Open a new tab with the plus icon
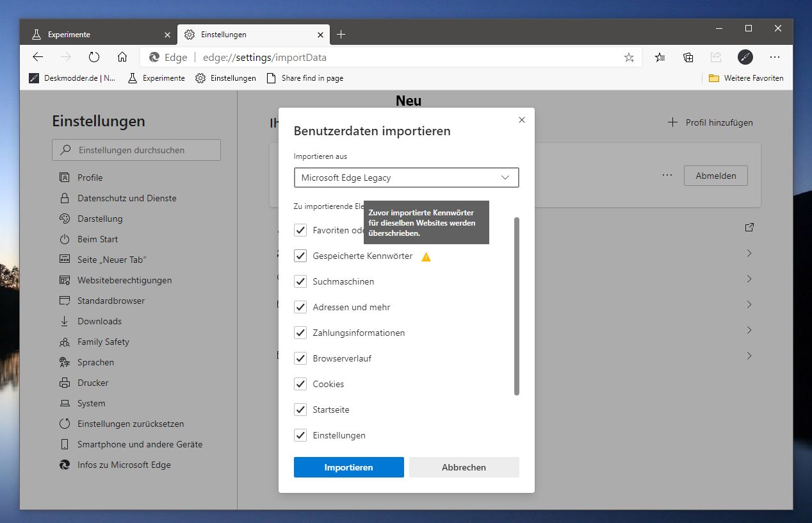This screenshot has width=812, height=523. (x=341, y=35)
